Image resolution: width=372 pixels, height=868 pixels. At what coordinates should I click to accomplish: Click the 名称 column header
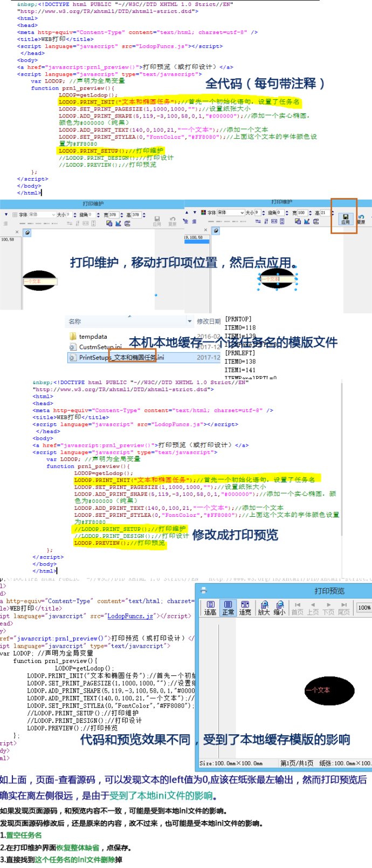(75, 322)
